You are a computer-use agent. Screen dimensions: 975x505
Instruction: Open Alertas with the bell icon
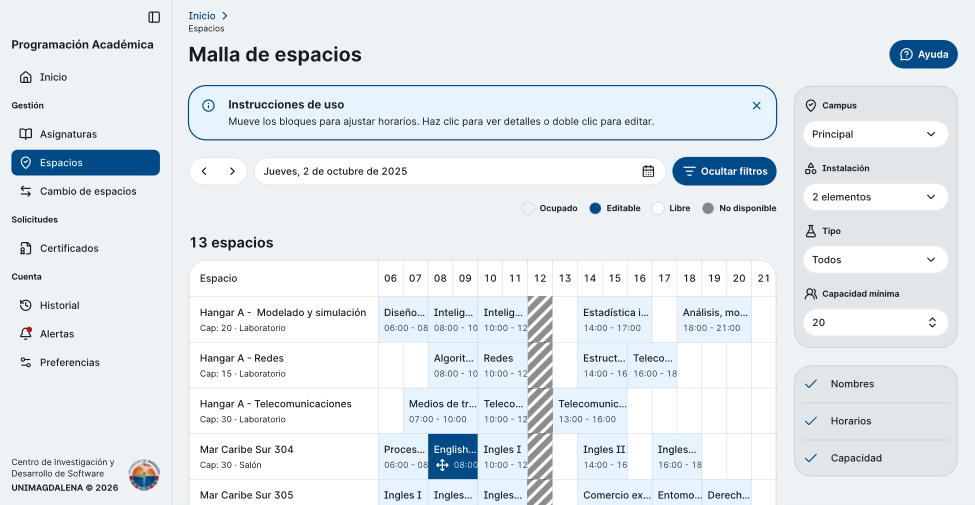click(x=25, y=334)
